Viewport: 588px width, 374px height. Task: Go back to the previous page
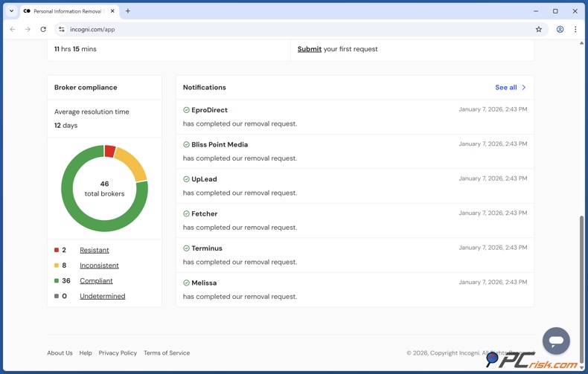click(13, 30)
